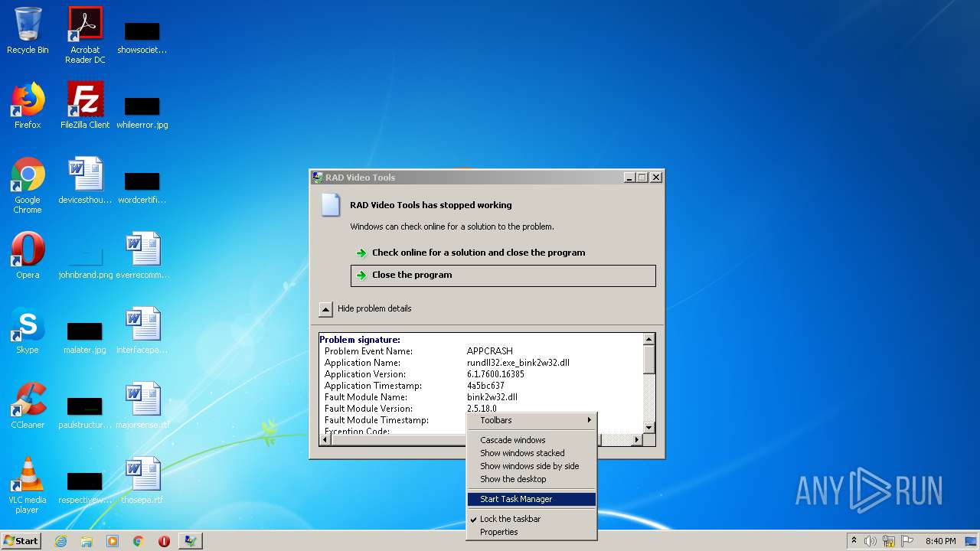This screenshot has height=551, width=980.
Task: Collapse Hide problem details arrow
Action: [326, 309]
